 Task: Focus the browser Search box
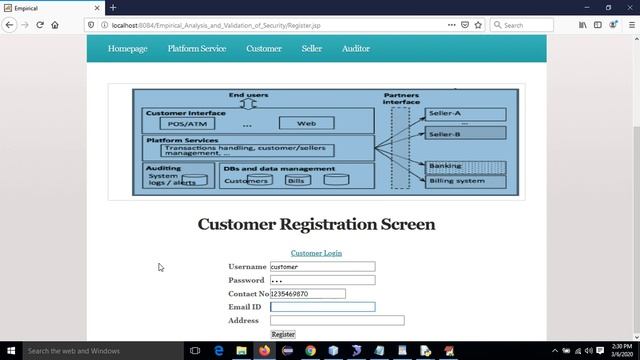(x=522, y=25)
